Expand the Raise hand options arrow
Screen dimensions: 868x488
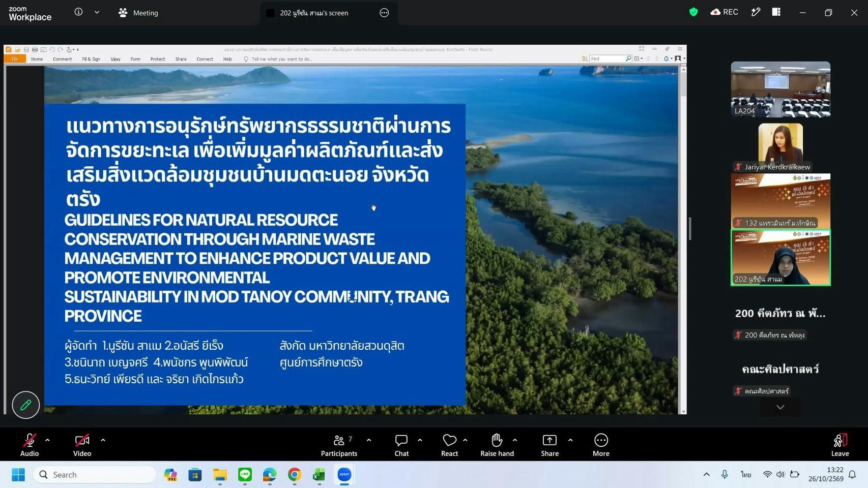[515, 440]
